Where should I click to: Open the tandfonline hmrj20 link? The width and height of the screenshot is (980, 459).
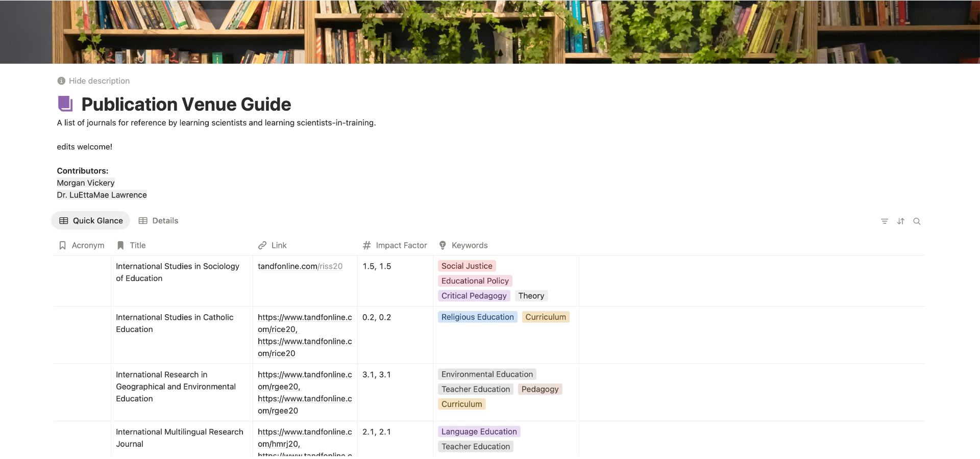pos(305,438)
